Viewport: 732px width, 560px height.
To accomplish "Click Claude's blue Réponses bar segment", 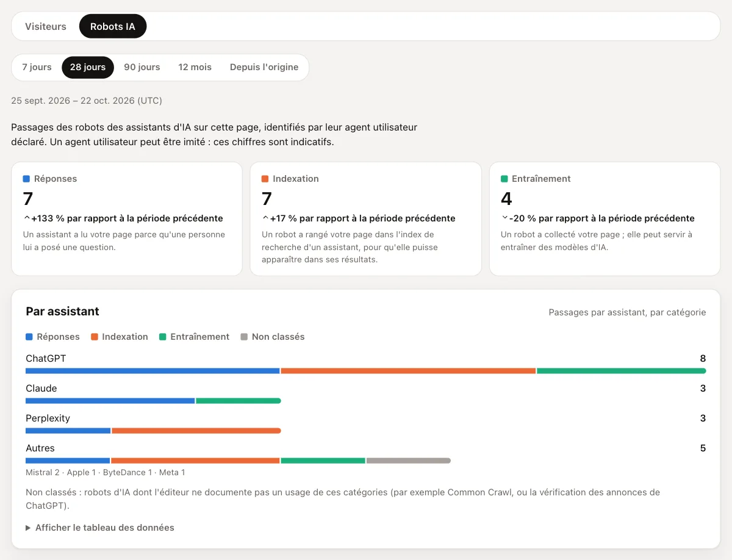I will [x=110, y=401].
